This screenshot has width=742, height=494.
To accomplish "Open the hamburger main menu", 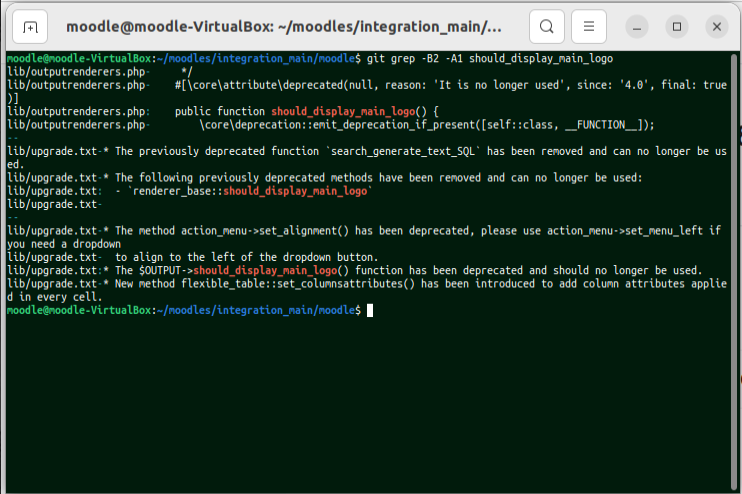I will click(589, 26).
